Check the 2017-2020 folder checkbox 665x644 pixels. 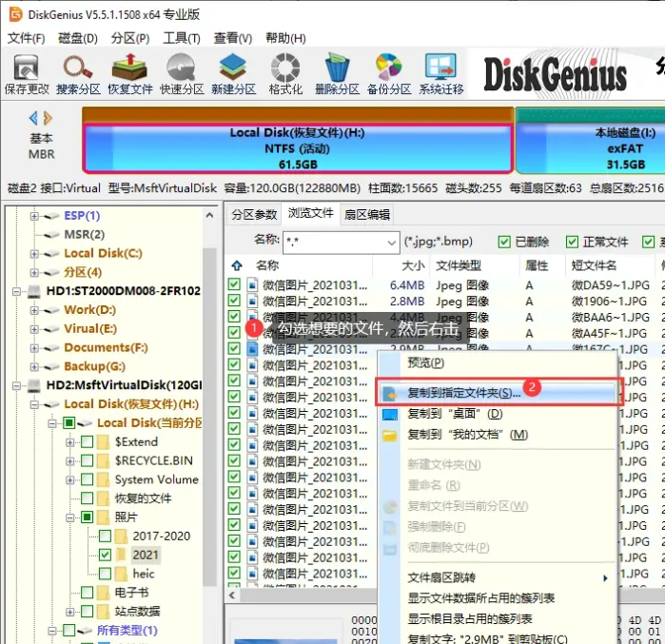(x=106, y=537)
